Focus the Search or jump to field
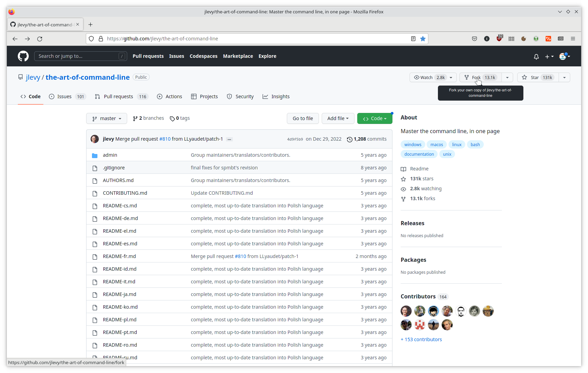Screen dimensions: 588x373 coord(77,56)
